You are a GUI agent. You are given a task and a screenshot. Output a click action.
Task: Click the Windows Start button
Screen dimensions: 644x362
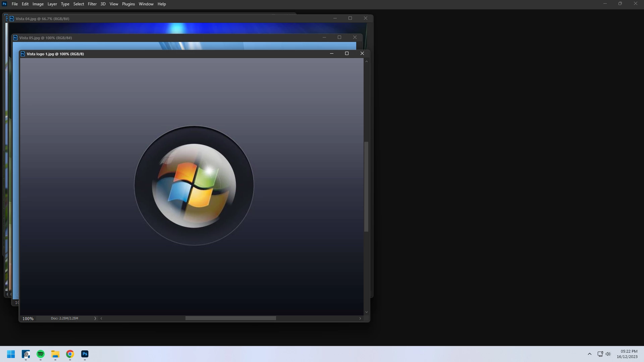click(11, 354)
